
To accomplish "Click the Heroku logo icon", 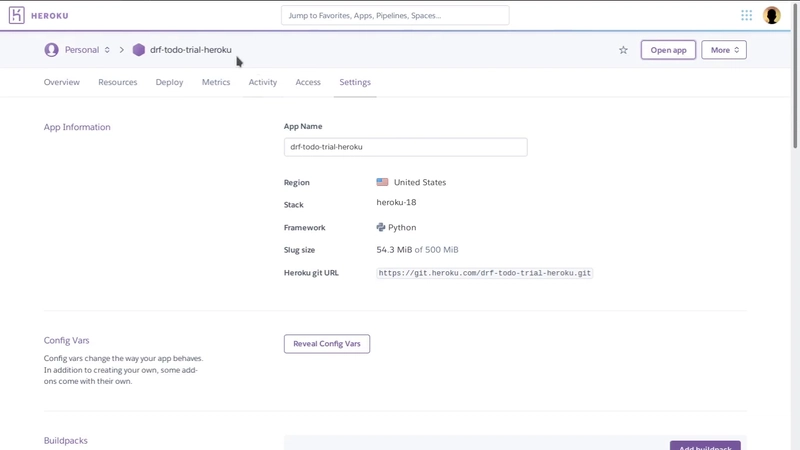I will coord(16,15).
